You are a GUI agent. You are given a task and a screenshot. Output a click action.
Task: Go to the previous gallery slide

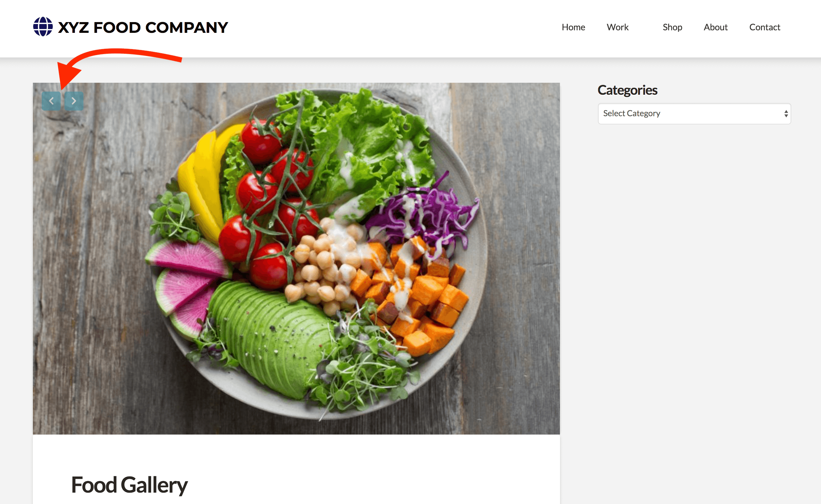pyautogui.click(x=51, y=101)
